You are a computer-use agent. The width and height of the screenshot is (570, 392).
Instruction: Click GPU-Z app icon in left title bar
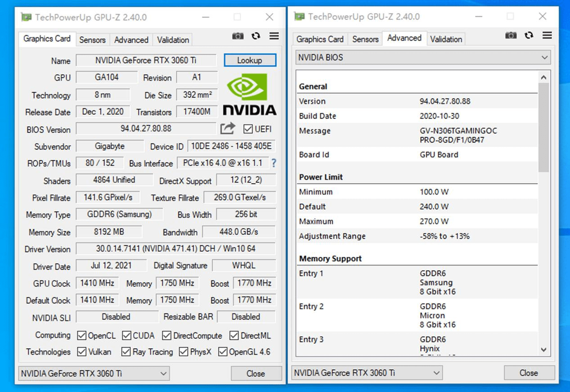tap(27, 17)
